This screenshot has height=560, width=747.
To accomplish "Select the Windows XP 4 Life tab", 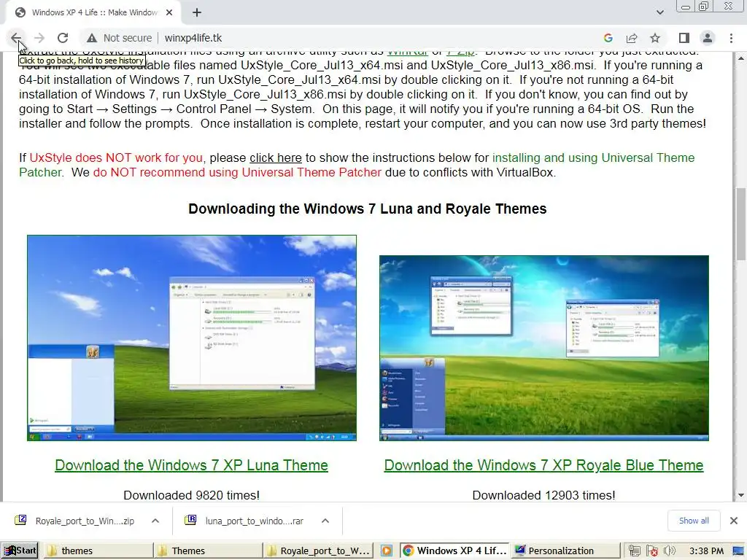I will click(x=93, y=12).
